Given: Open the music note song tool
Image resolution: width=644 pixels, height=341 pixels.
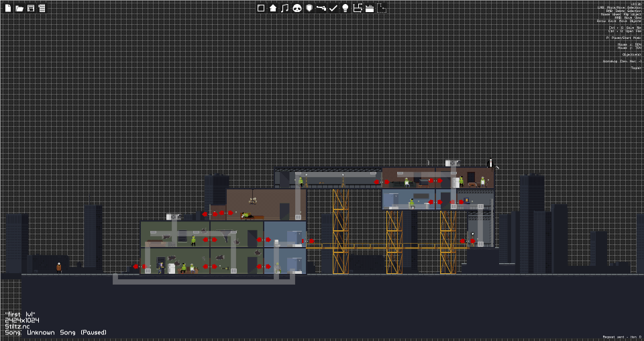Looking at the screenshot, I should point(284,8).
